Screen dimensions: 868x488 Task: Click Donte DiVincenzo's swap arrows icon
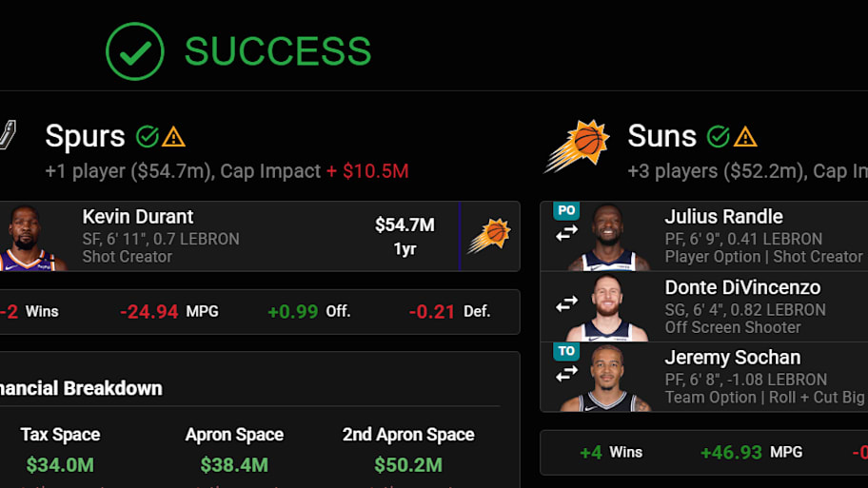566,303
